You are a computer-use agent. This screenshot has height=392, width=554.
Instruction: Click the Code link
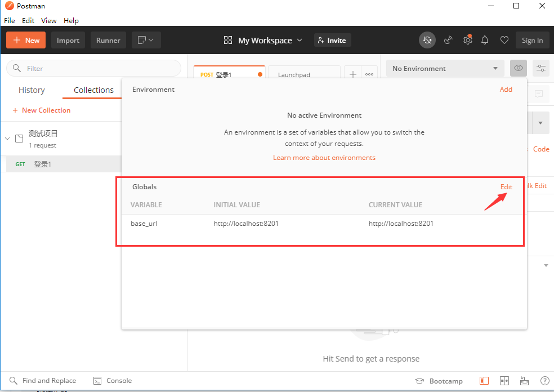point(541,149)
